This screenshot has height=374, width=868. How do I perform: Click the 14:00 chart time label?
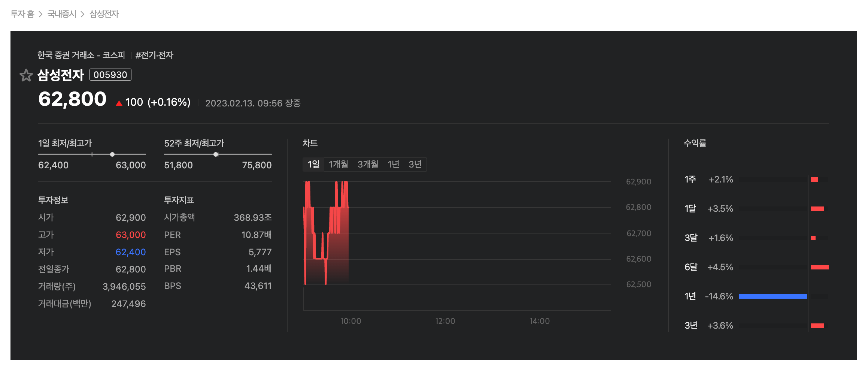540,321
